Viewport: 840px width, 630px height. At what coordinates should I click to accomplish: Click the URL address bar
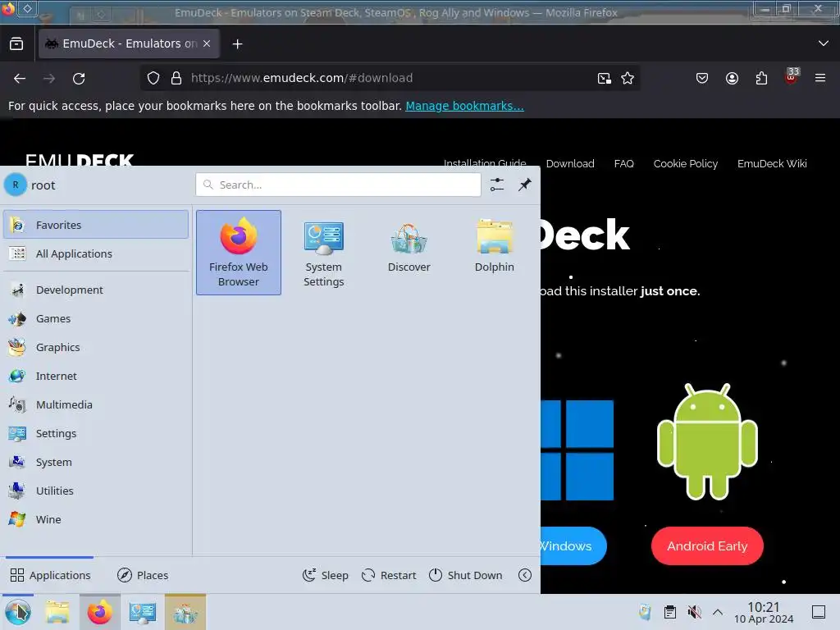click(391, 78)
